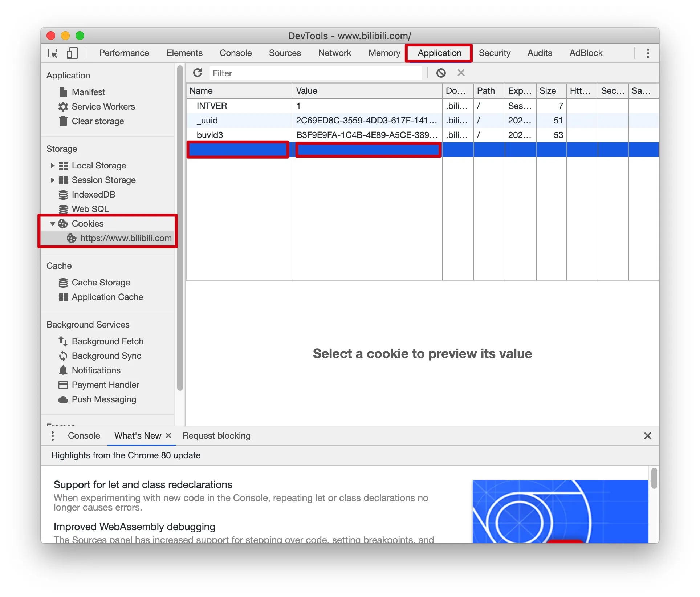The height and width of the screenshot is (597, 700).
Task: Open "Support for let and class redeclarations" heading
Action: click(143, 485)
